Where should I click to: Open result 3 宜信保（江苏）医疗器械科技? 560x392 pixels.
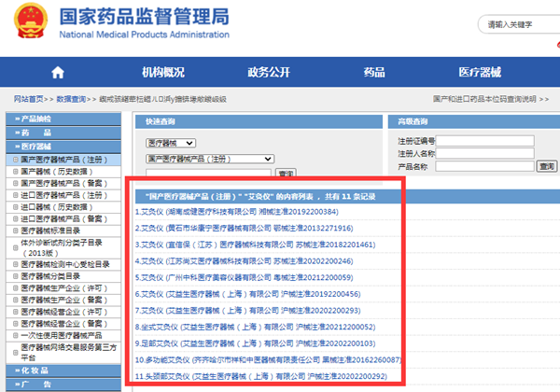[x=255, y=245]
